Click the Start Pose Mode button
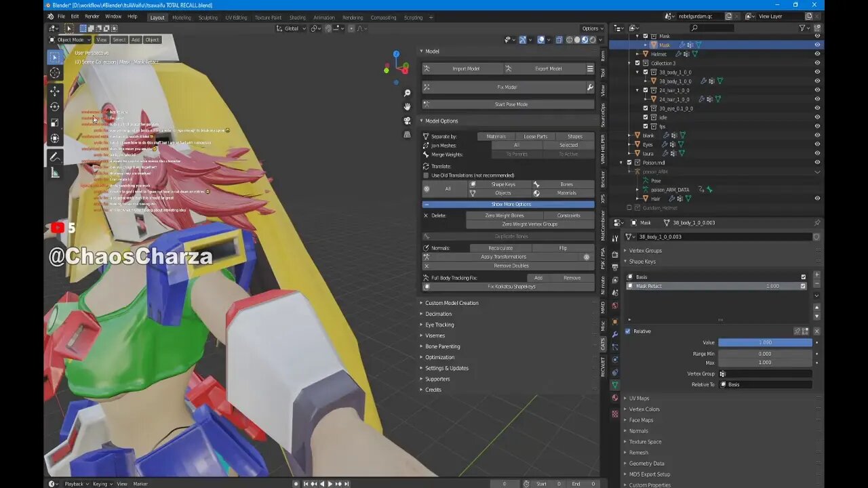868x488 pixels. (509, 104)
